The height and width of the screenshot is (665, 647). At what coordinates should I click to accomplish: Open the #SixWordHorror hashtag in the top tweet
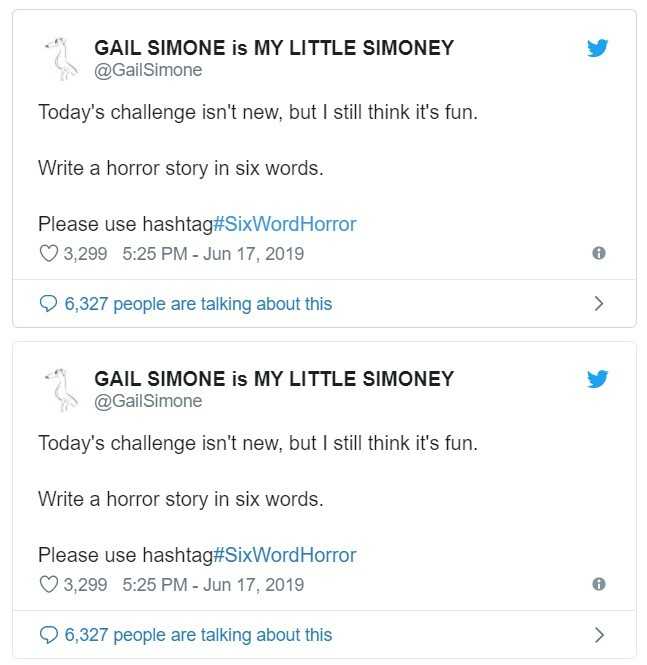(285, 224)
